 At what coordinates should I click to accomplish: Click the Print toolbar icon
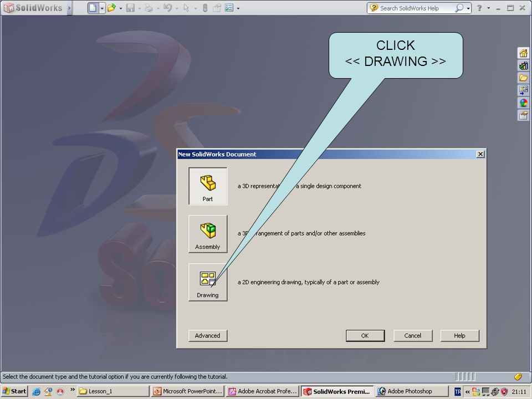click(149, 8)
